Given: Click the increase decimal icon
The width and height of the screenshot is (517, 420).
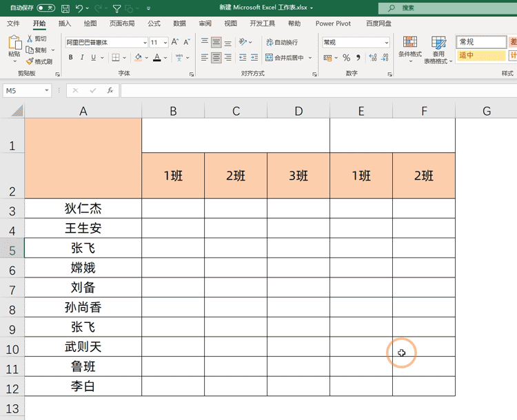Looking at the screenshot, I should (373, 58).
